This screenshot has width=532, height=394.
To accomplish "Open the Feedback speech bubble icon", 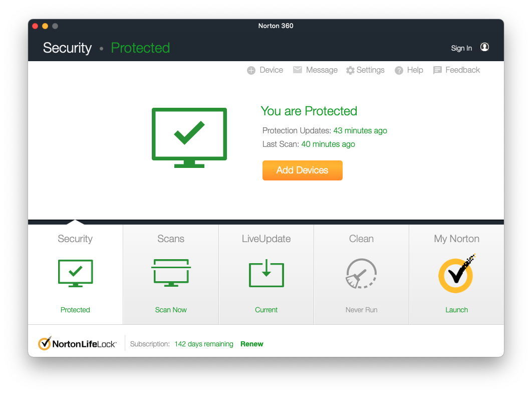I will click(x=437, y=70).
